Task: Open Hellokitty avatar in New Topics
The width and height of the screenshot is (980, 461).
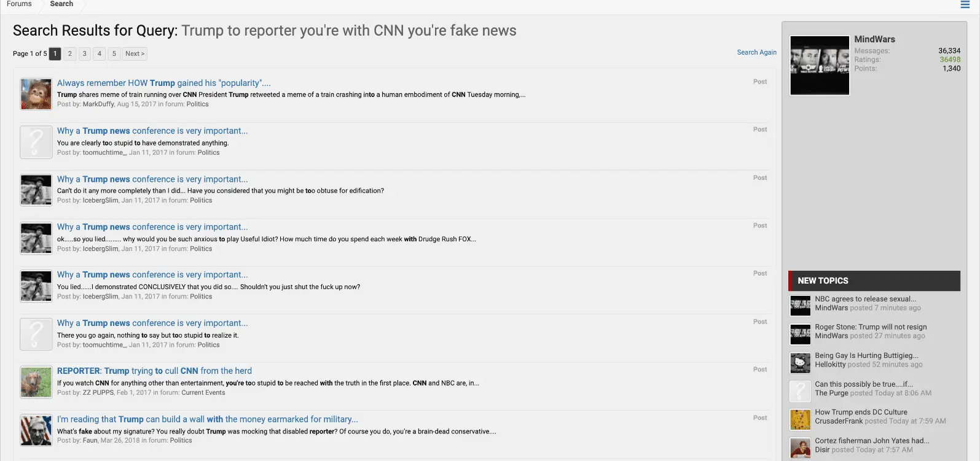Action: click(x=801, y=363)
